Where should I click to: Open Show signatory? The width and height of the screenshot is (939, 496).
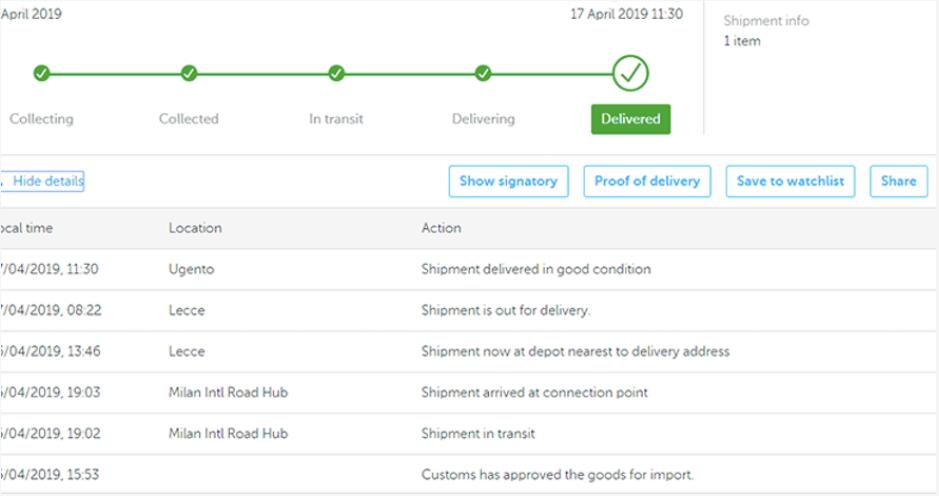click(x=508, y=182)
